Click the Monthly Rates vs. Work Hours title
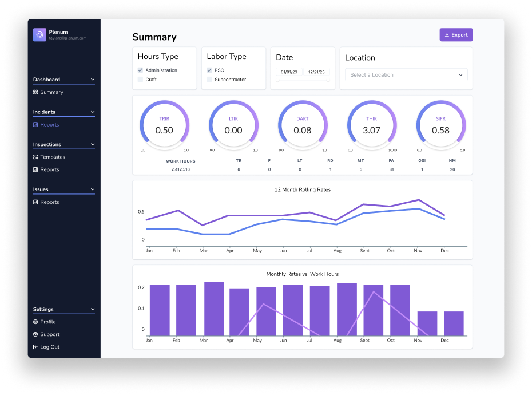The height and width of the screenshot is (395, 532). coord(303,274)
